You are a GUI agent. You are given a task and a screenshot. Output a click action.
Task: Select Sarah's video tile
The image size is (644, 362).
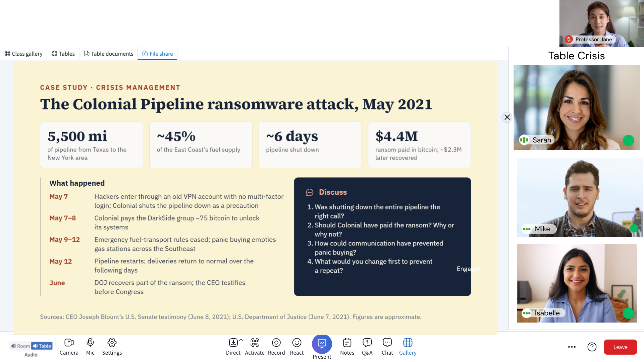(x=577, y=107)
